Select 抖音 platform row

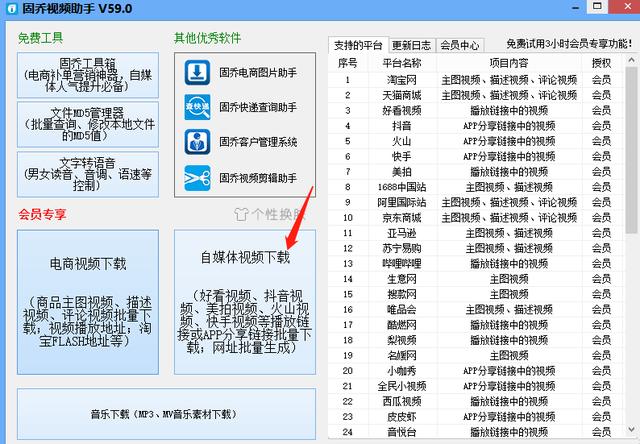(x=476, y=126)
